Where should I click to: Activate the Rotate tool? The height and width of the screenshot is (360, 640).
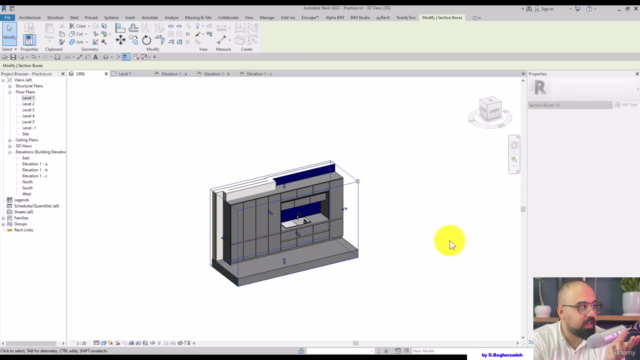[147, 40]
